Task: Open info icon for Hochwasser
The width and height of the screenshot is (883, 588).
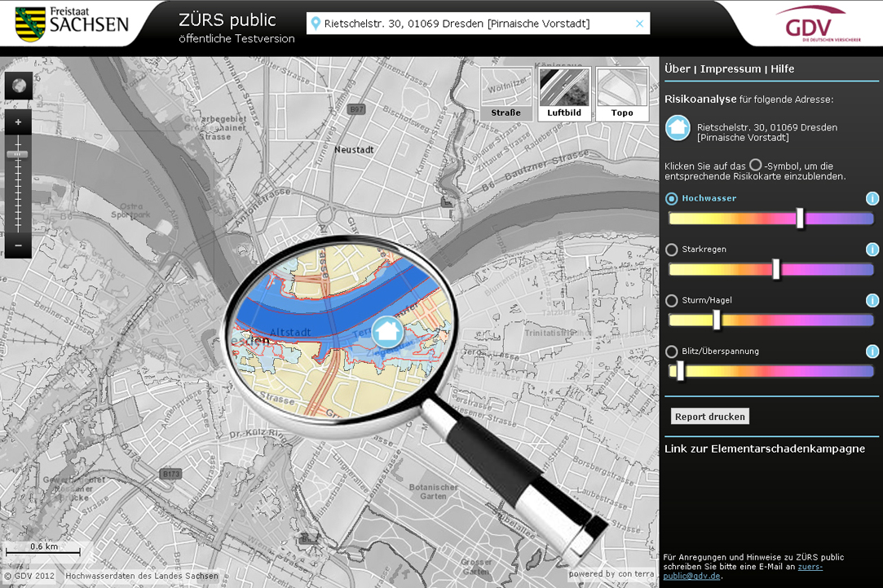Action: (872, 198)
